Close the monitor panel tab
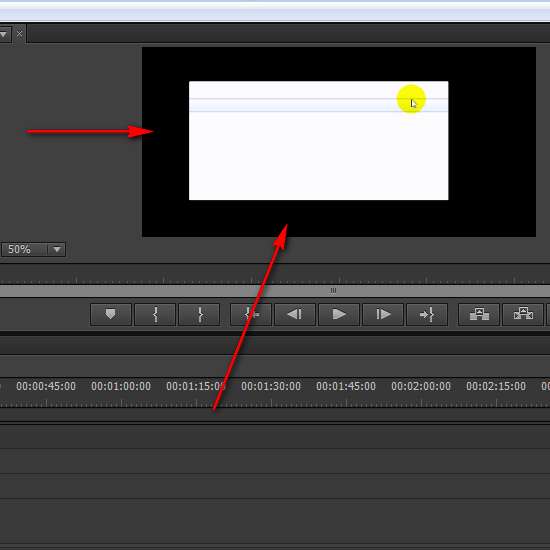This screenshot has width=550, height=550. pos(20,34)
